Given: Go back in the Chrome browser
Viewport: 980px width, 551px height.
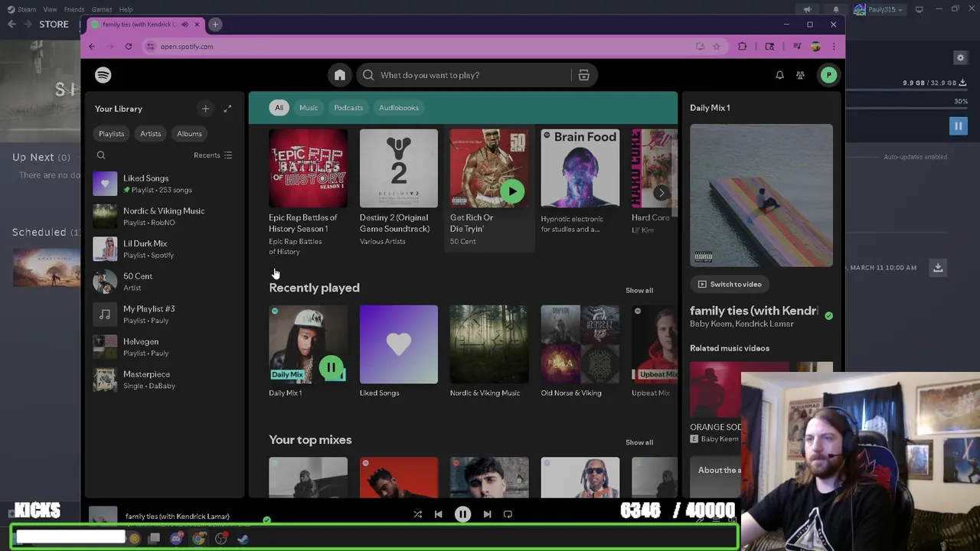Looking at the screenshot, I should click(92, 47).
